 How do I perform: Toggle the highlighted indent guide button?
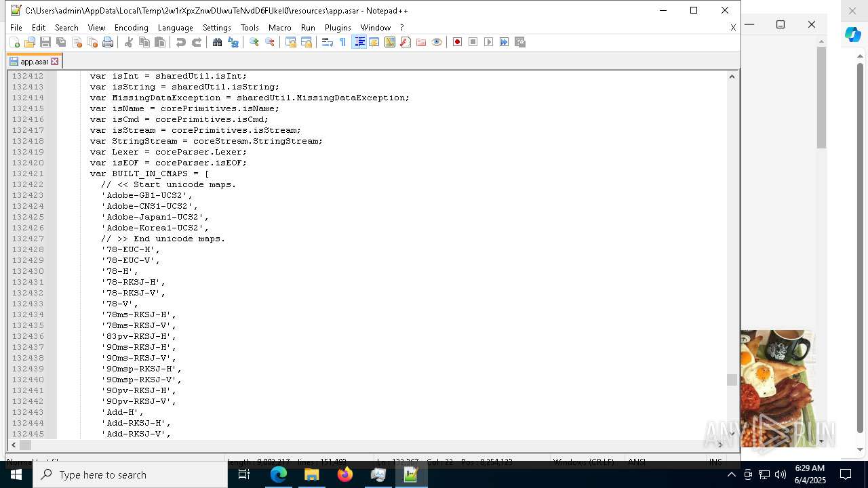pos(359,42)
